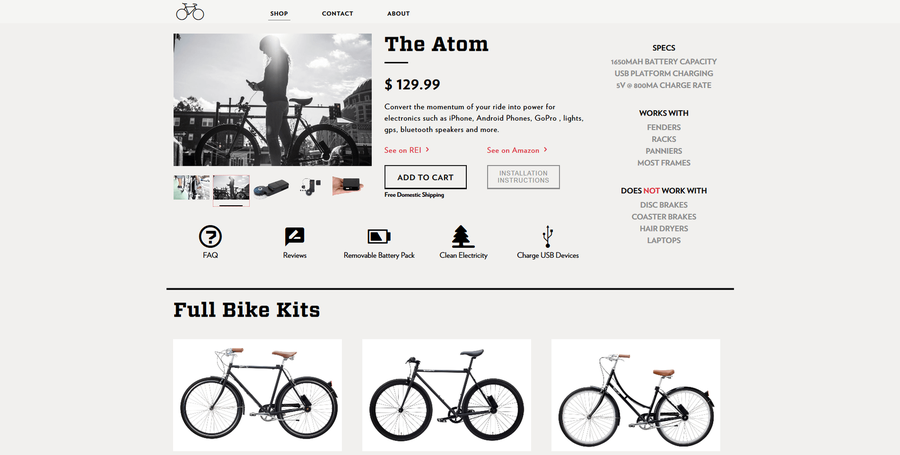Select the thumbnail of hand holding battery
The height and width of the screenshot is (455, 900).
(348, 186)
